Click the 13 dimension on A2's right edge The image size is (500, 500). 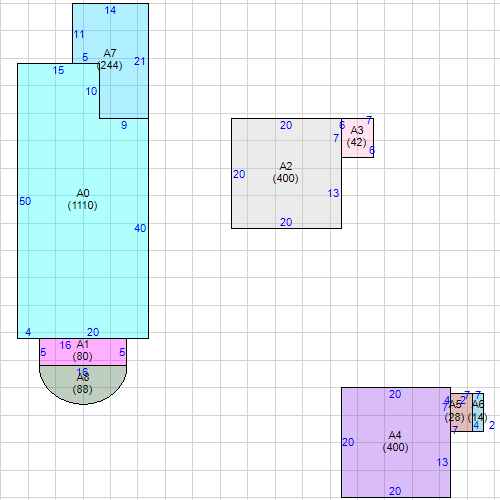[333, 193]
